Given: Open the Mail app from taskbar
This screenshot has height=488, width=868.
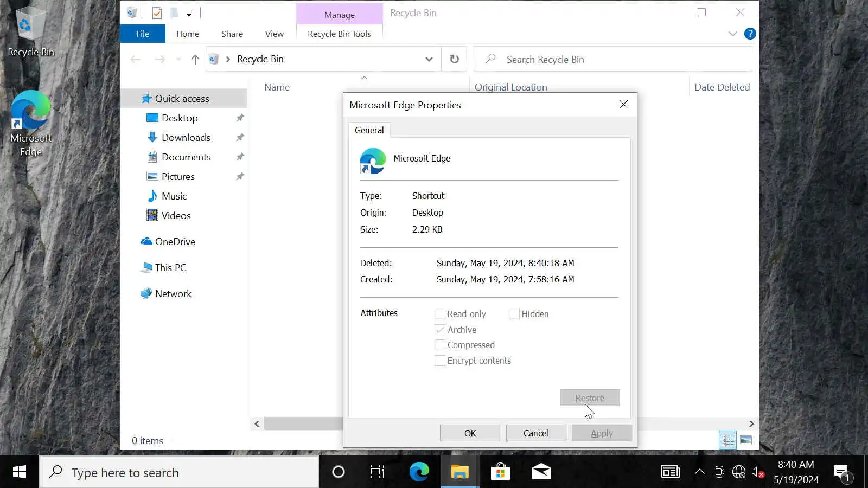Looking at the screenshot, I should (541, 472).
